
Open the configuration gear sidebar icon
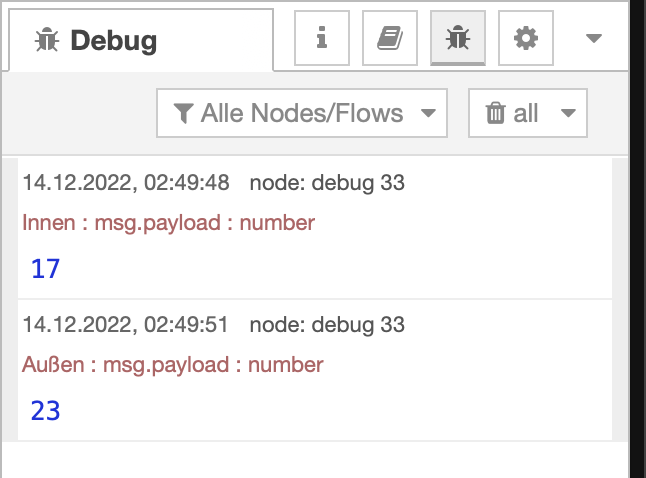coord(525,39)
